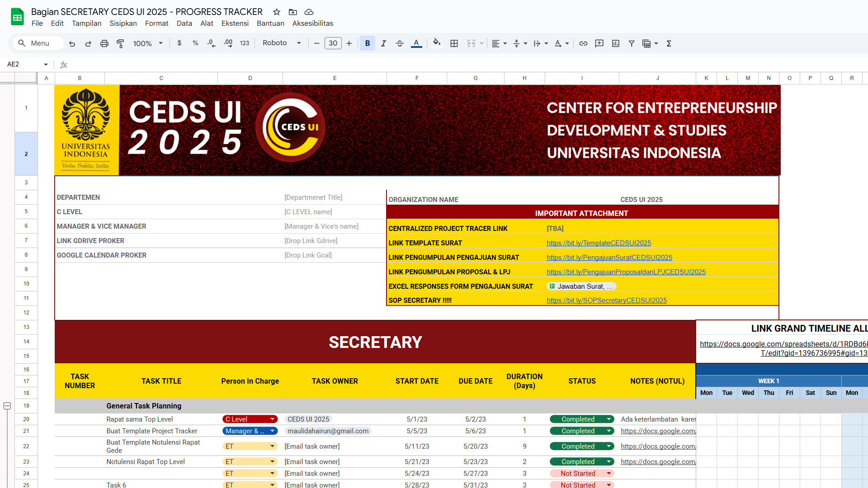The width and height of the screenshot is (868, 488).
Task: Open the Format menu
Action: pos(156,23)
